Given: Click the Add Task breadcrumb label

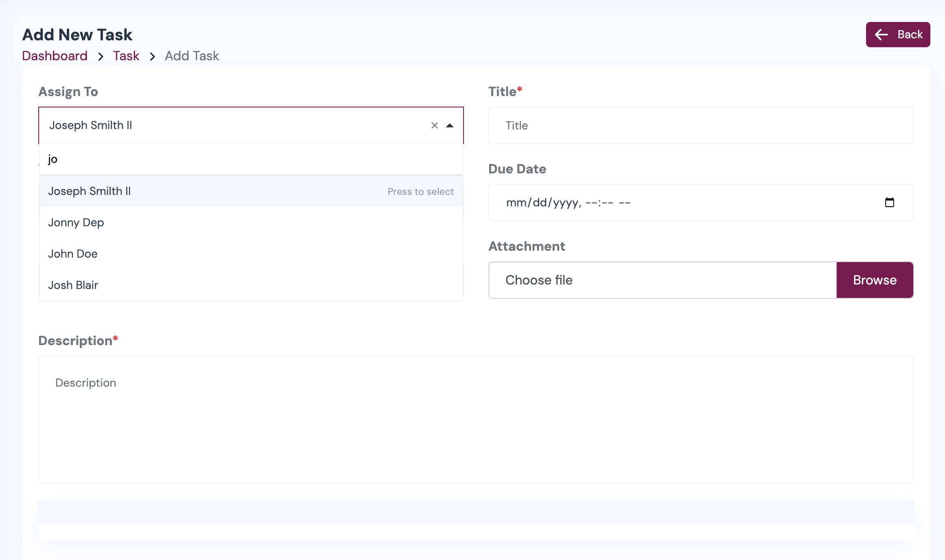Looking at the screenshot, I should 192,56.
